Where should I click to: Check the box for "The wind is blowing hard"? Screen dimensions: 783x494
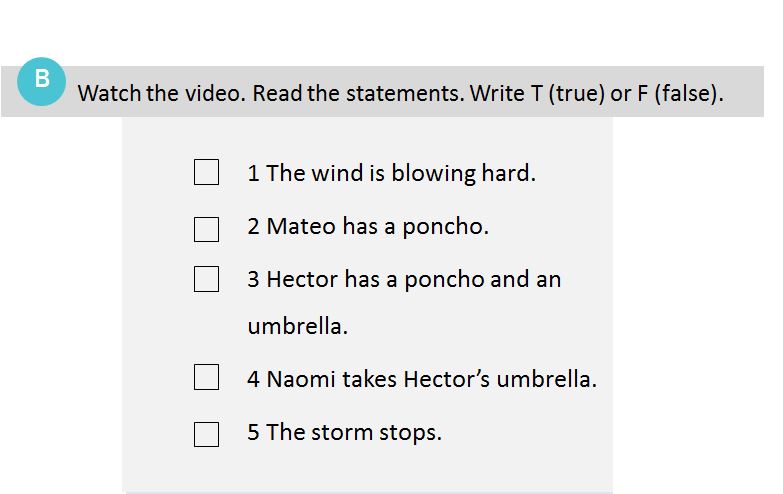206,173
